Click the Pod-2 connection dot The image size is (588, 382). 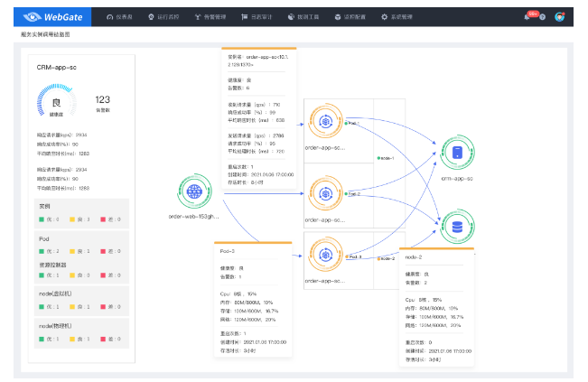[346, 194]
